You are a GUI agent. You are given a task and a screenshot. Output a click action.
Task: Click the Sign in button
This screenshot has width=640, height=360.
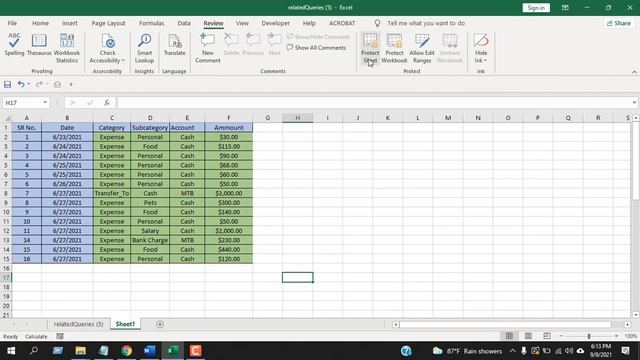pos(536,8)
